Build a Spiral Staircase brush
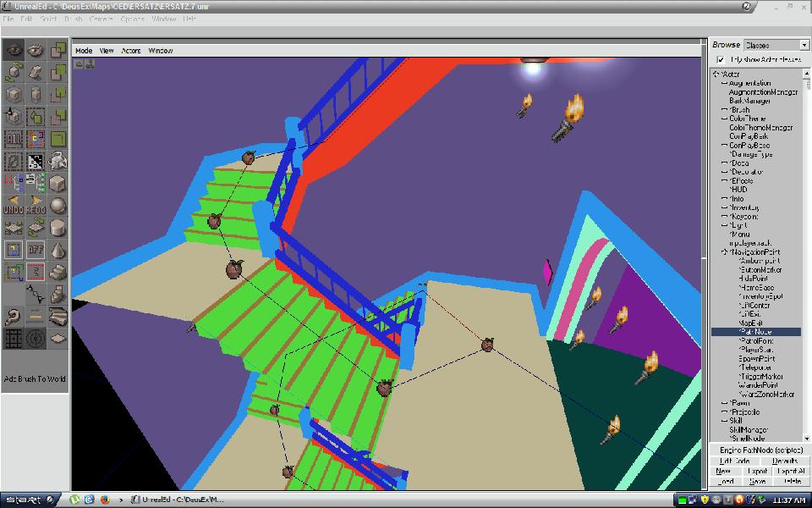 pyautogui.click(x=58, y=295)
